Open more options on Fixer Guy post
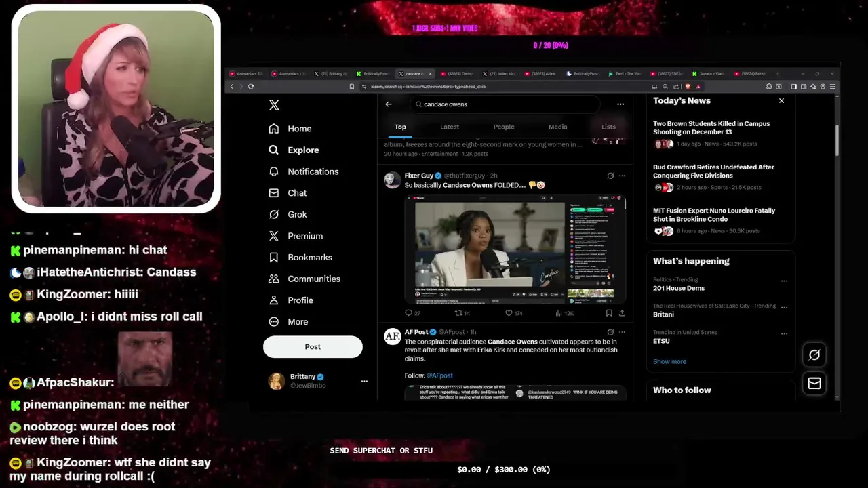Screen dimensions: 868x488 pyautogui.click(x=622, y=176)
